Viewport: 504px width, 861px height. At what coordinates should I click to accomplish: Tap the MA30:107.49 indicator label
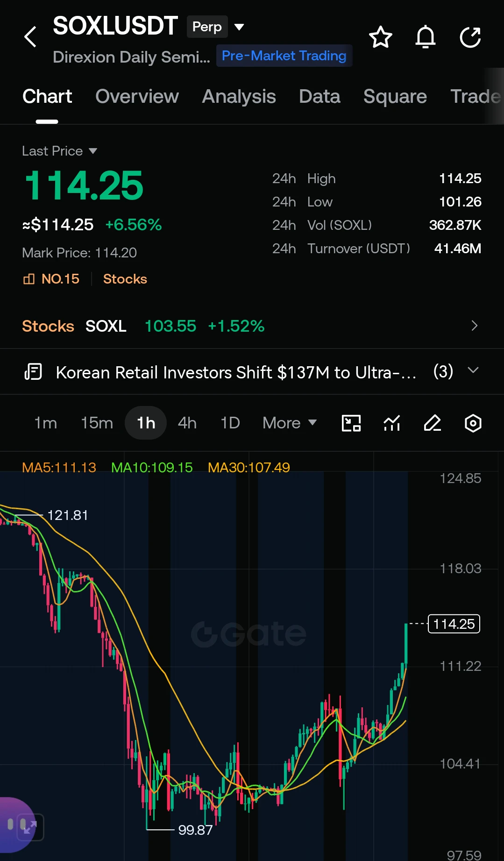[249, 467]
